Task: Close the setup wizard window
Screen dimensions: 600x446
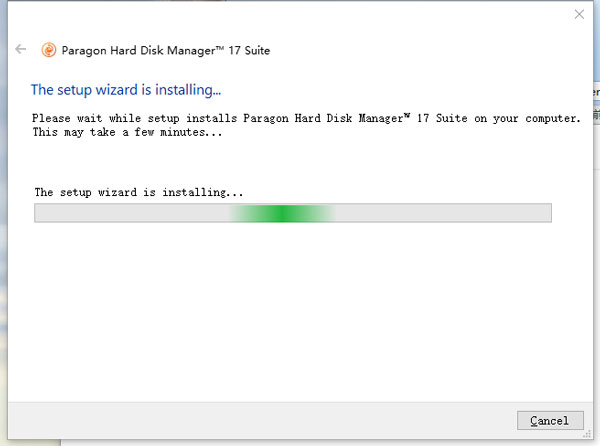Action: pos(579,14)
